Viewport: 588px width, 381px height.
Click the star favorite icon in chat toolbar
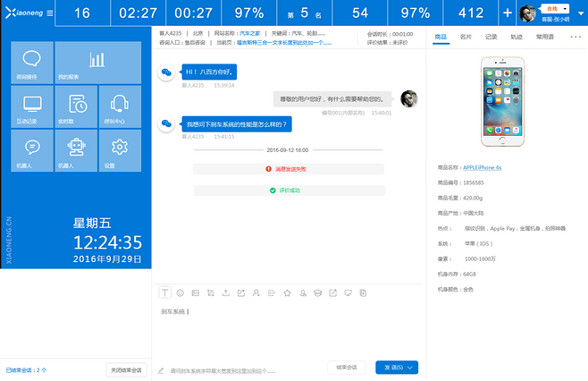tap(287, 292)
